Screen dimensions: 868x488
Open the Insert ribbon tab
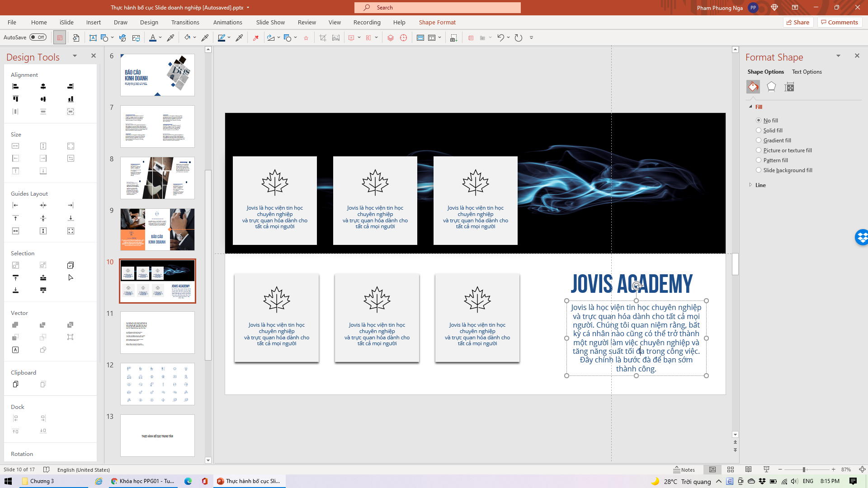(x=94, y=22)
